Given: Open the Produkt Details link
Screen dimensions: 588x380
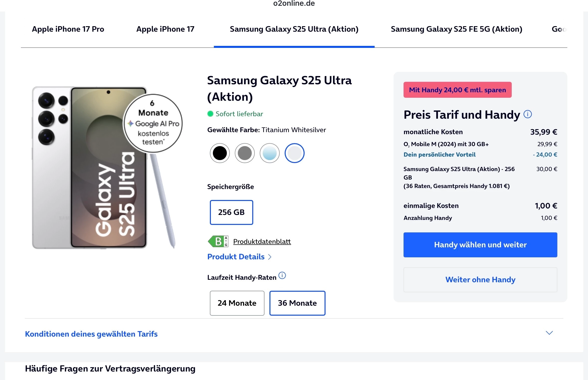Looking at the screenshot, I should 236,257.
